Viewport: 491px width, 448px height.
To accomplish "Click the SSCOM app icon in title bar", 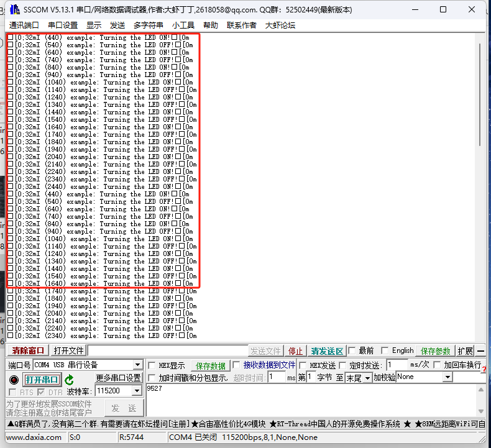I will pos(15,9).
